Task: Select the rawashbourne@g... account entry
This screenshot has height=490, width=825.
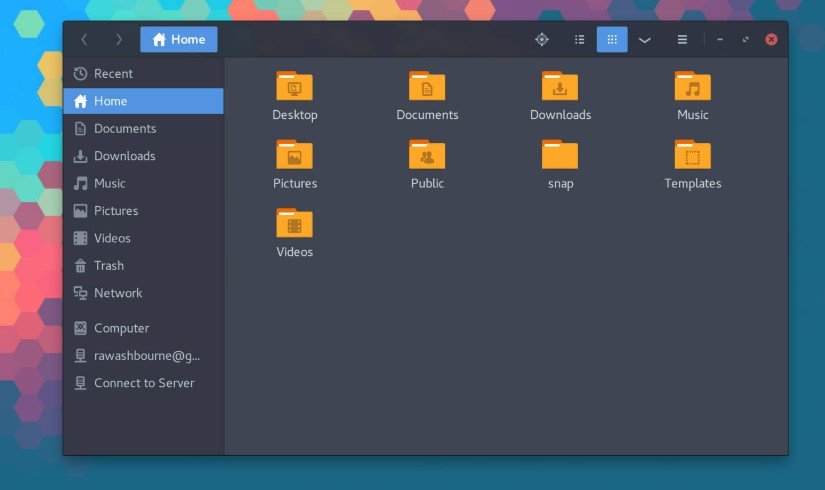Action: click(143, 355)
